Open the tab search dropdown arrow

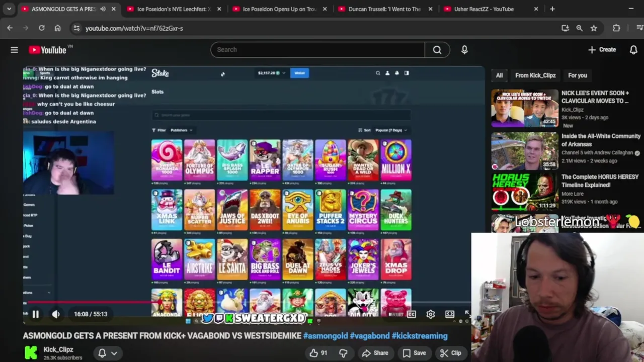tap(9, 9)
